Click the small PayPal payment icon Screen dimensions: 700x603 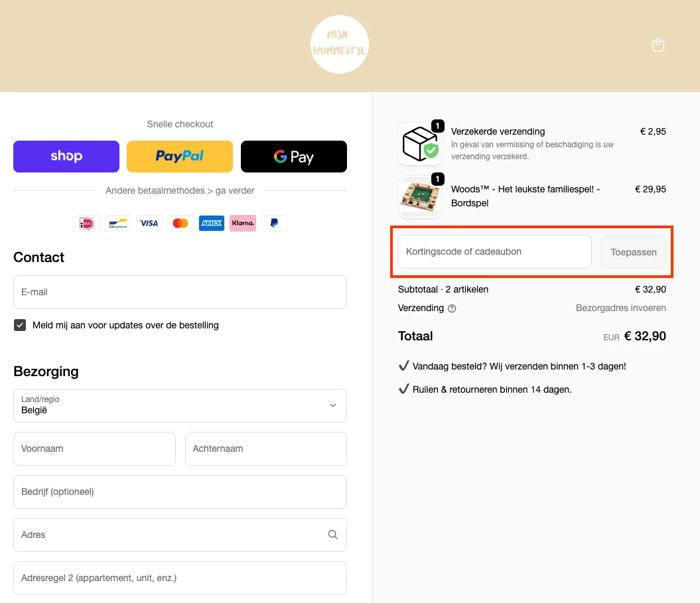tap(274, 224)
